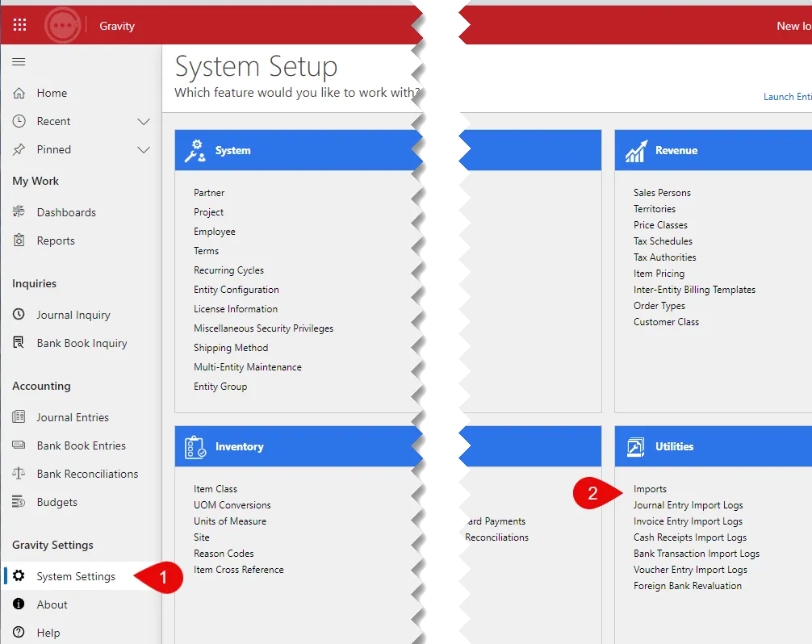Click the Utilities panel tools icon

[635, 447]
